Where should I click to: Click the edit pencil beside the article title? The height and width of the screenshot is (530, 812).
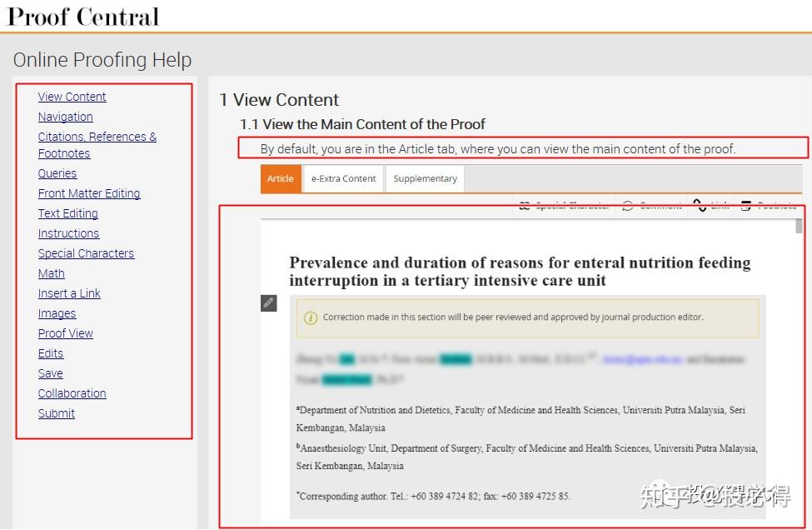268,302
